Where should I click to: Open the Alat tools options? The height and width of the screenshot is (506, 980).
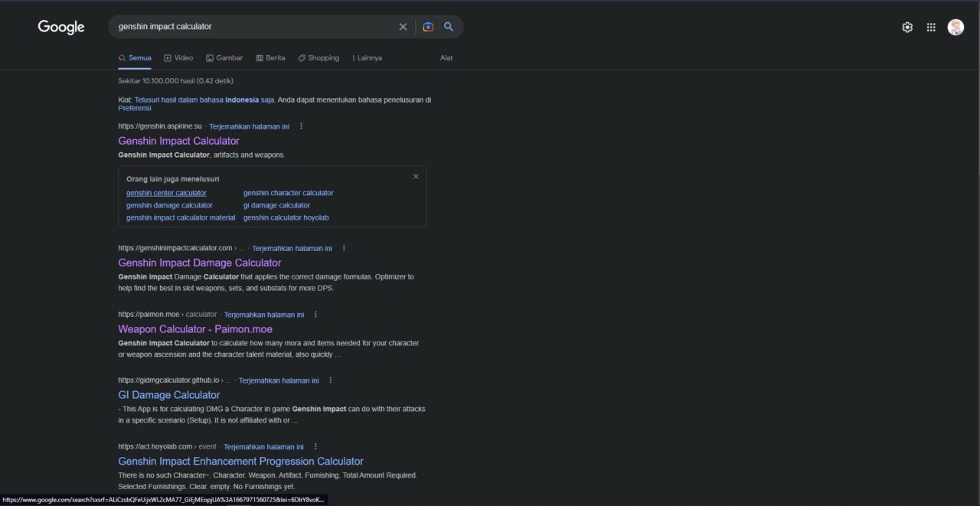point(446,57)
